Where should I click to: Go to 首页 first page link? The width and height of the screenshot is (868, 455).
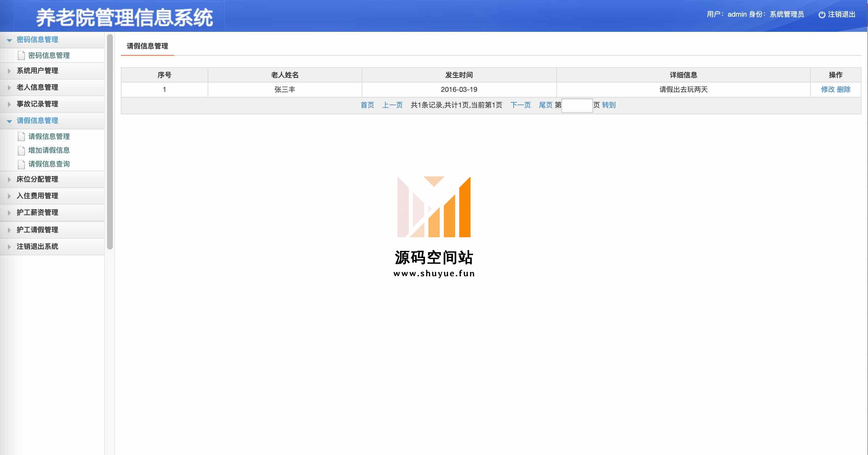(367, 105)
